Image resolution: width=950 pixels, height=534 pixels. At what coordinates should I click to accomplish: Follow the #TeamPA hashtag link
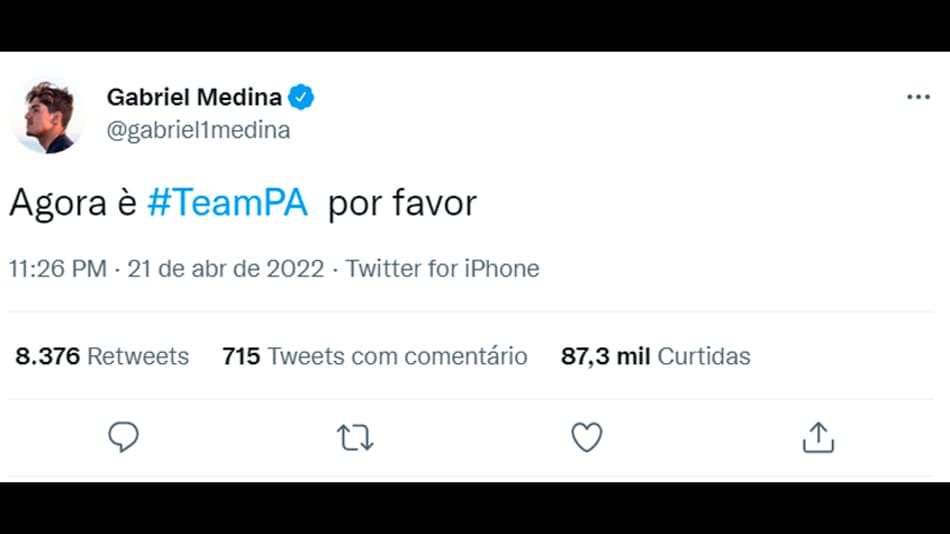(226, 203)
